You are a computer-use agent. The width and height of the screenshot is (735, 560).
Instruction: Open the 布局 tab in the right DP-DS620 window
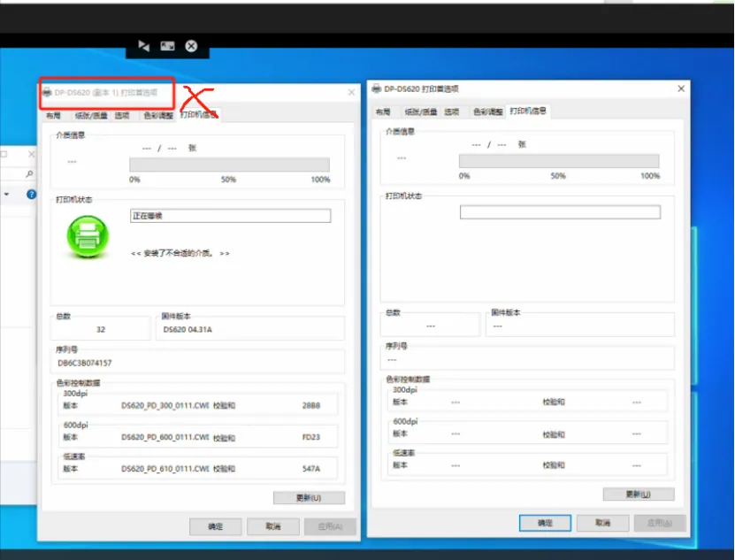click(383, 111)
